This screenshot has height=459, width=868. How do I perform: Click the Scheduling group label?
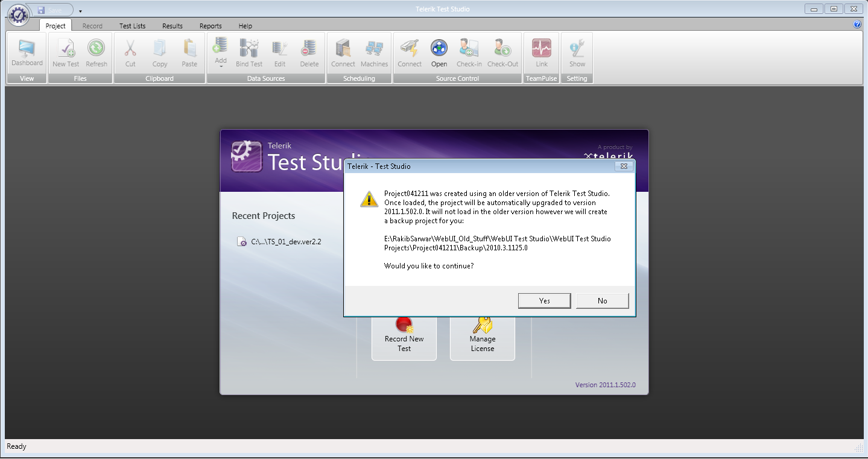[x=359, y=78]
